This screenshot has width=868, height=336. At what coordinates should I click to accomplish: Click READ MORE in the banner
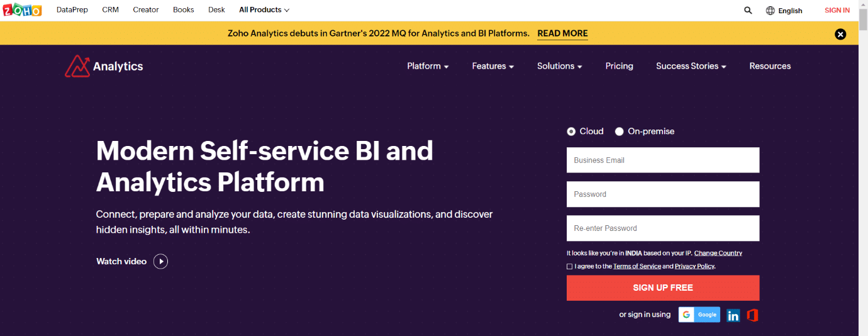coord(562,33)
